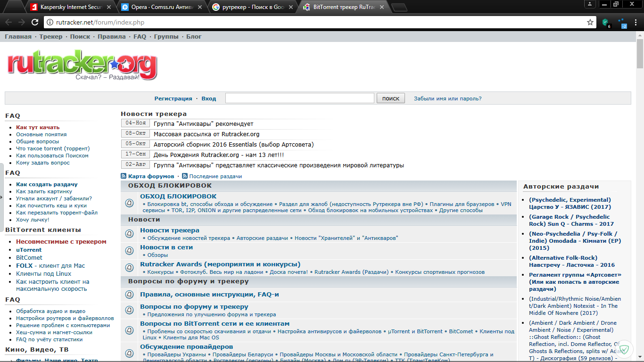Open the Kaspersky Protection extension icon
Viewport: 644px width, 362px height.
(606, 22)
